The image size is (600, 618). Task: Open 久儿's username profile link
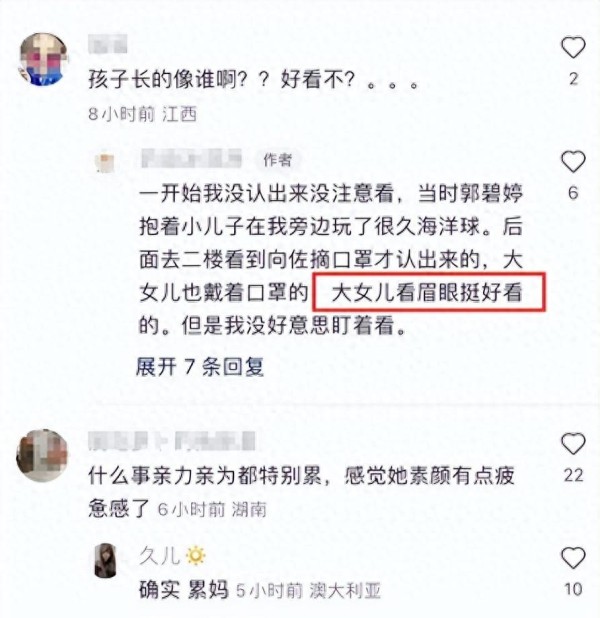point(159,556)
